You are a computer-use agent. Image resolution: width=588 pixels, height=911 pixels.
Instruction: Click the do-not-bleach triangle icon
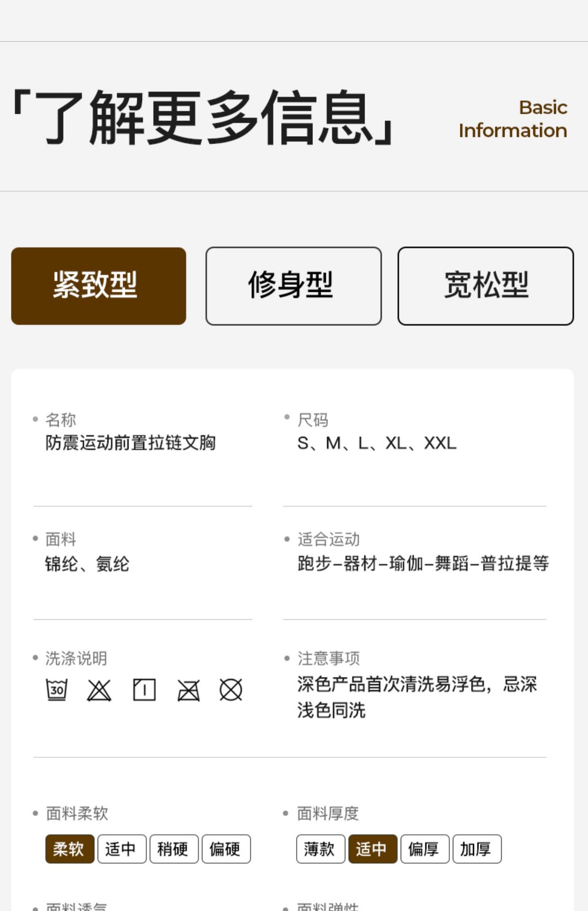(99, 690)
